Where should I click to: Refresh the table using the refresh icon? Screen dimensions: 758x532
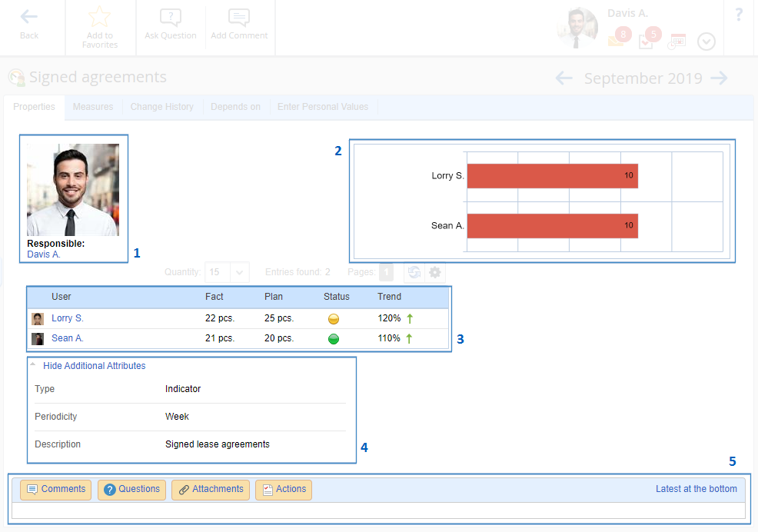tap(414, 272)
